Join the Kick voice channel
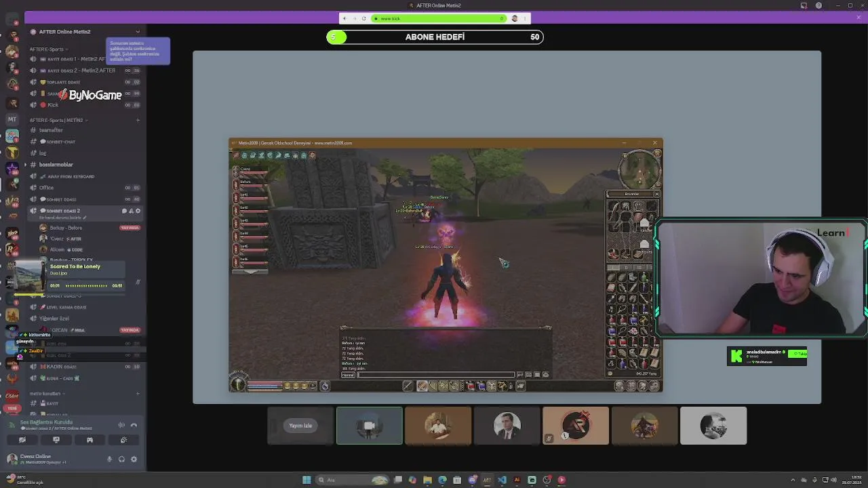The width and height of the screenshot is (868, 488). click(x=85, y=105)
